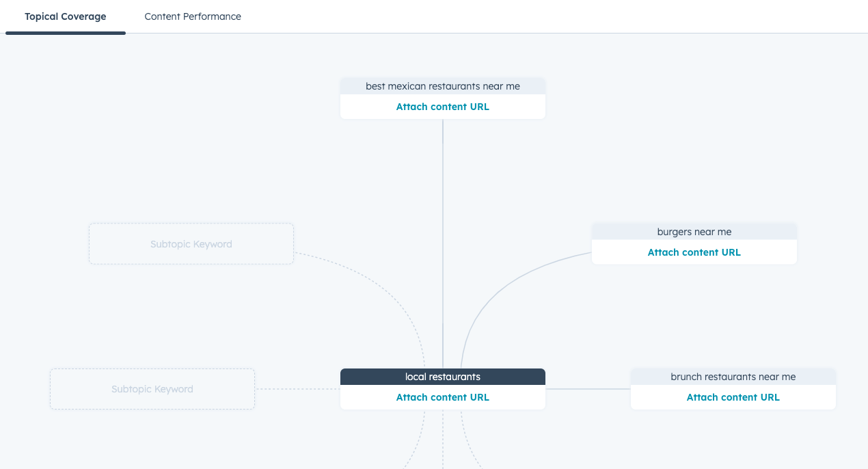Open the burgers near me subtopic card

pyautogui.click(x=694, y=232)
